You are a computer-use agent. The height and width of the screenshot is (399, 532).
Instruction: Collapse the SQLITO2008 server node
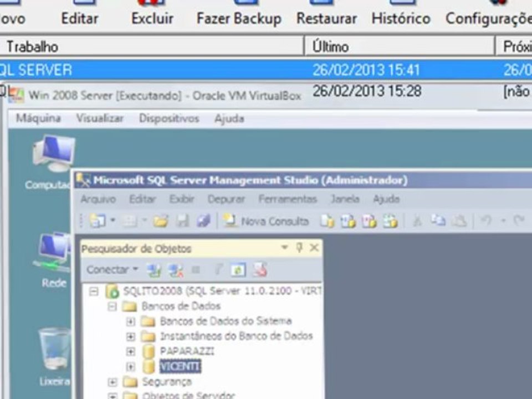94,291
